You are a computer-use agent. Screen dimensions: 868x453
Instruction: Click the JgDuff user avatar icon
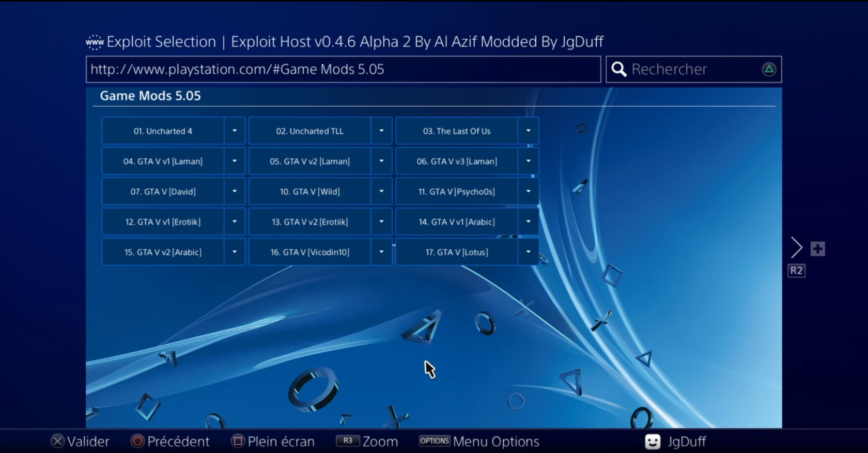[653, 442]
